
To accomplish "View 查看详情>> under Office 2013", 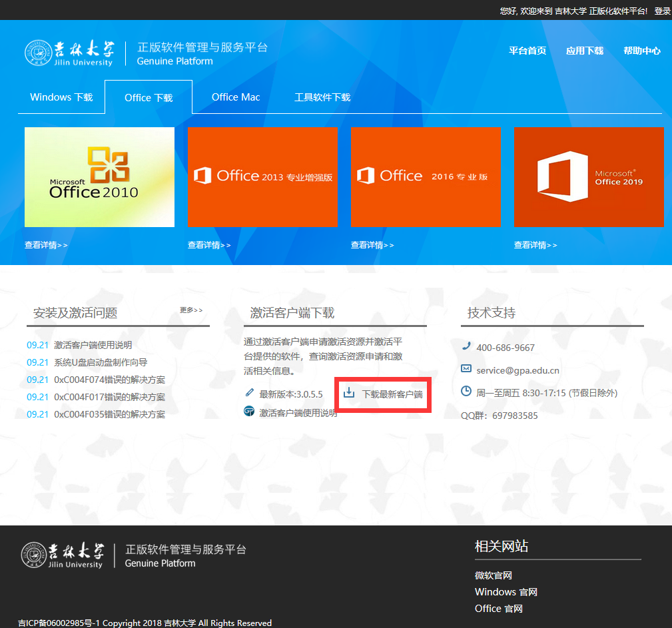I will point(209,245).
